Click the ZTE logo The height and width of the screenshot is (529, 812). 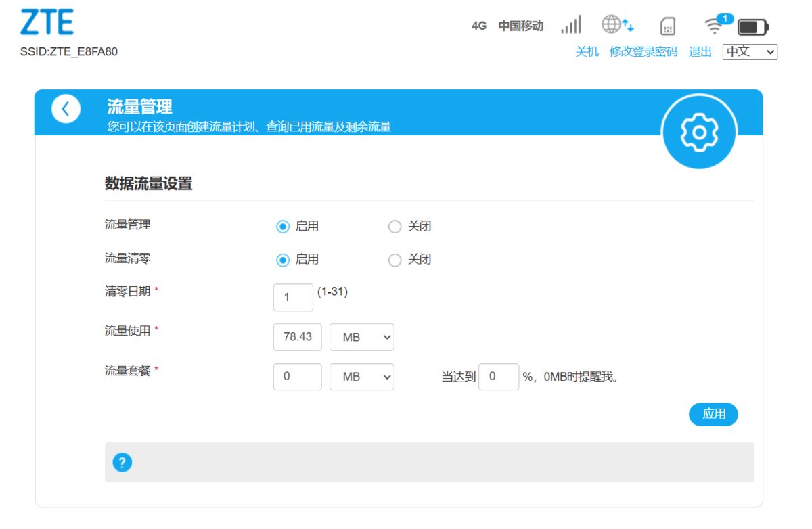tap(47, 23)
